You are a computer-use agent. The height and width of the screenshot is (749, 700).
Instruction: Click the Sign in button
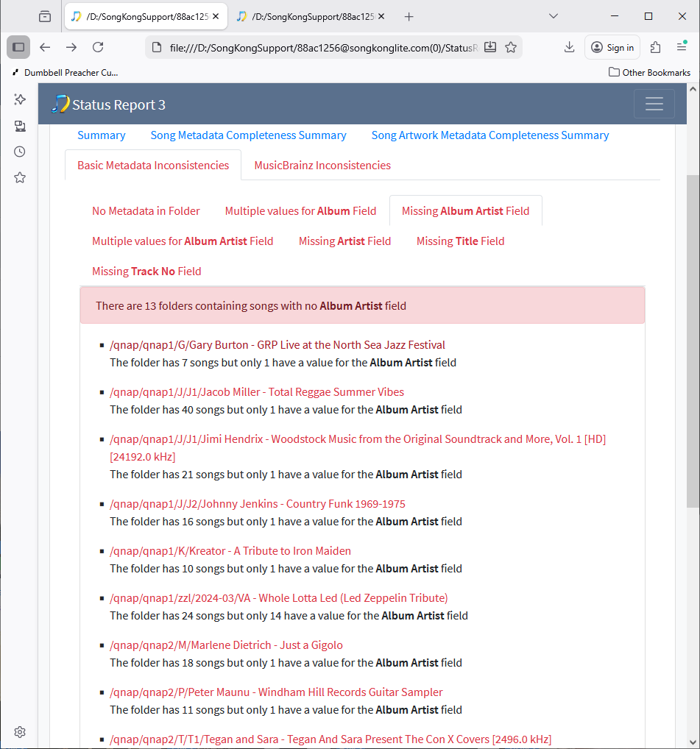[612, 47]
